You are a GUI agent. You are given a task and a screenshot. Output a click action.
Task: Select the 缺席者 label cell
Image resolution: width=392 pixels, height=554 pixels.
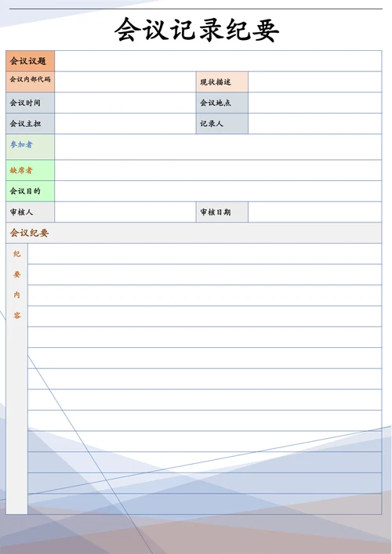(x=31, y=170)
